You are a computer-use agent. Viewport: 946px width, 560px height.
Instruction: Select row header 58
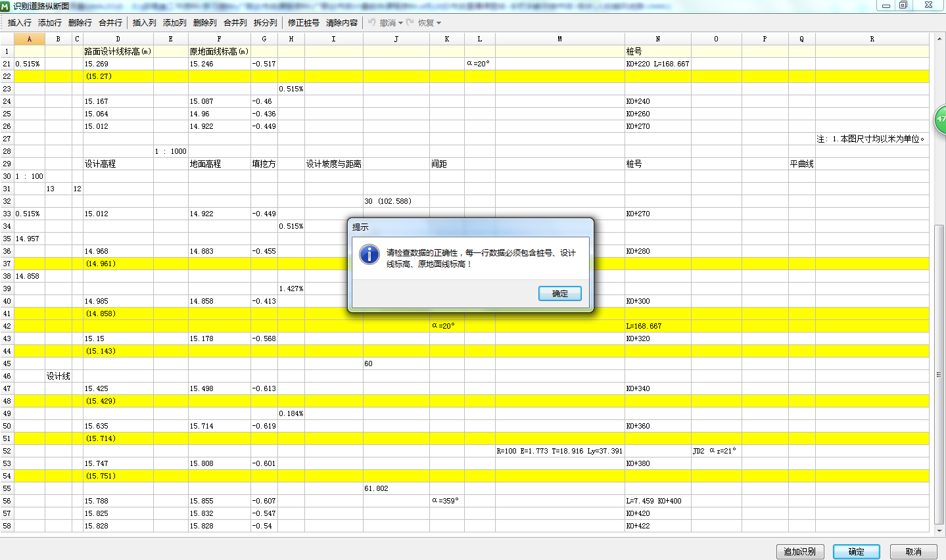(7, 526)
